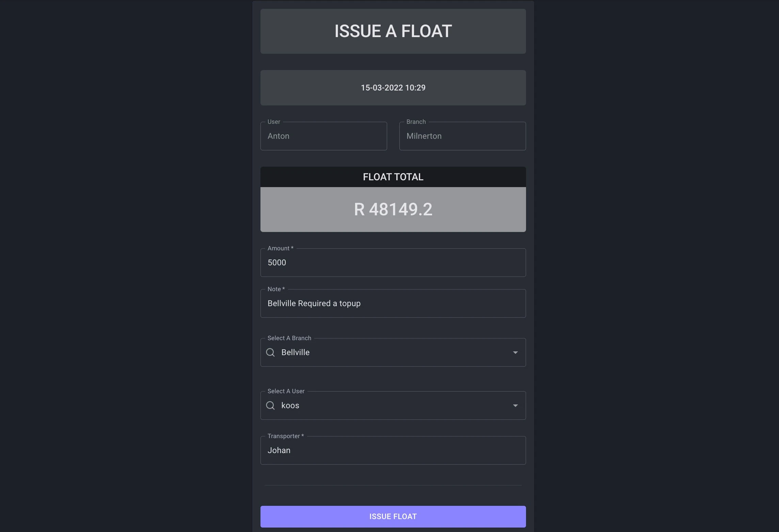Click the R 48149.2 float total amount
Screen dimensions: 779x532
tap(393, 209)
